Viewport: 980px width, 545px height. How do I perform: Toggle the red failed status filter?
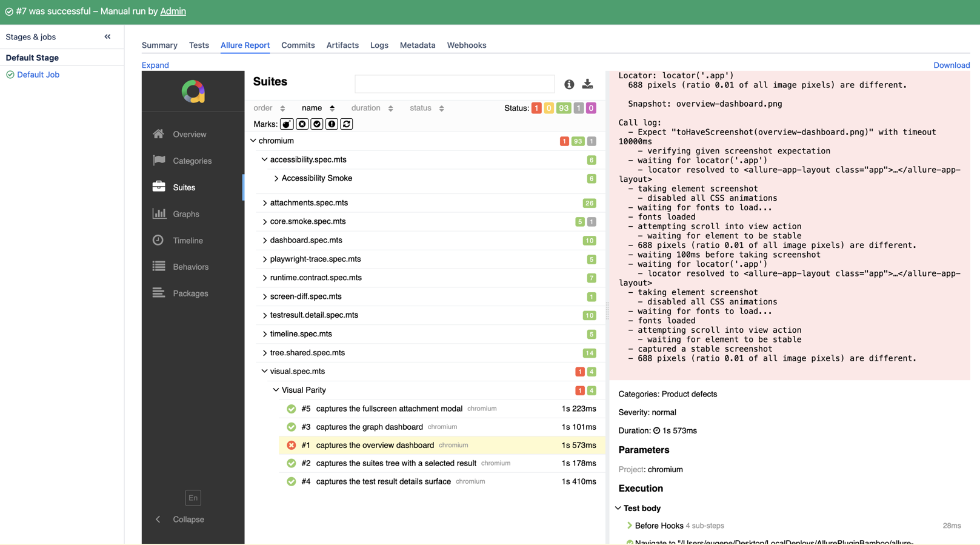point(536,108)
